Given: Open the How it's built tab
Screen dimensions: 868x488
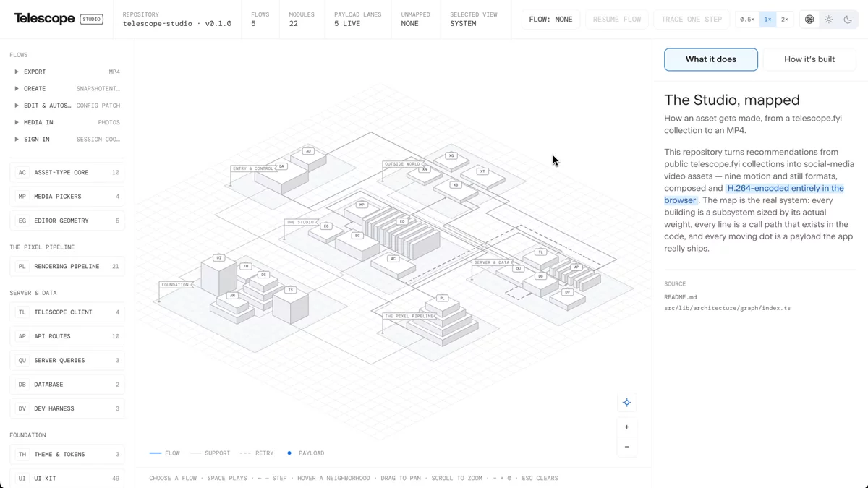Looking at the screenshot, I should coord(809,59).
